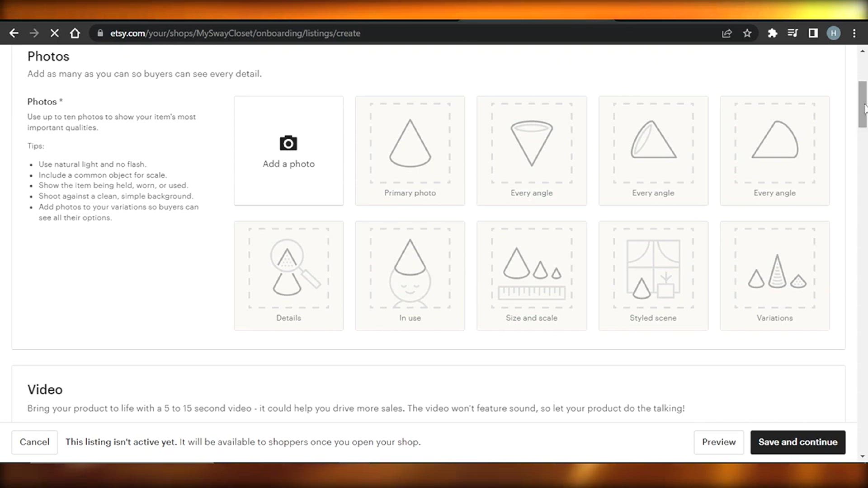Screen dimensions: 868x488
Task: Select the Size and scale placeholder
Action: [532, 276]
